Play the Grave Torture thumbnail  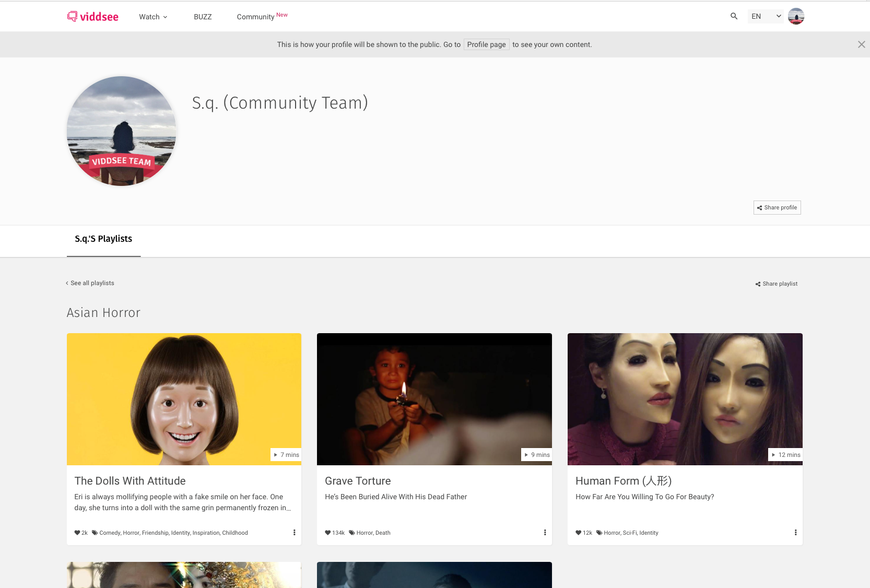434,399
